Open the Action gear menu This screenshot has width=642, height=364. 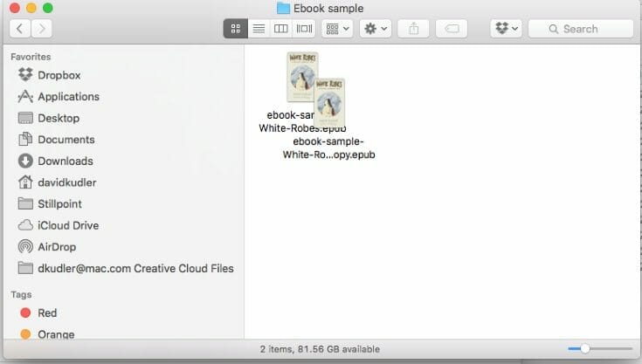click(376, 29)
